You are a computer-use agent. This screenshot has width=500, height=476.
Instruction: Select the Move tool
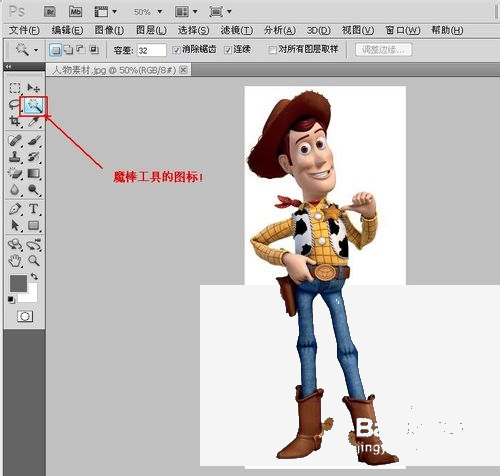point(34,88)
